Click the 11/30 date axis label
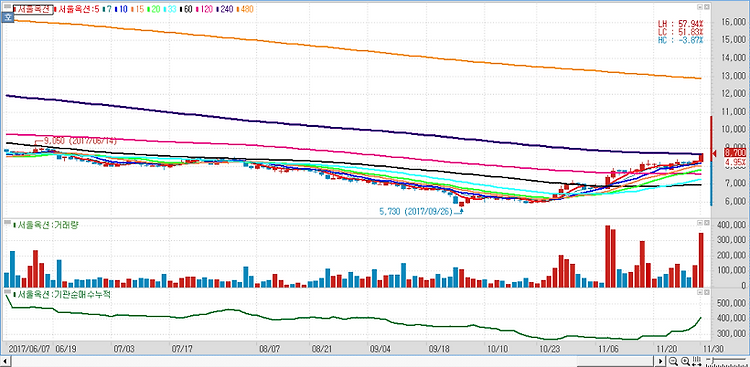This screenshot has width=750, height=367. [x=714, y=349]
